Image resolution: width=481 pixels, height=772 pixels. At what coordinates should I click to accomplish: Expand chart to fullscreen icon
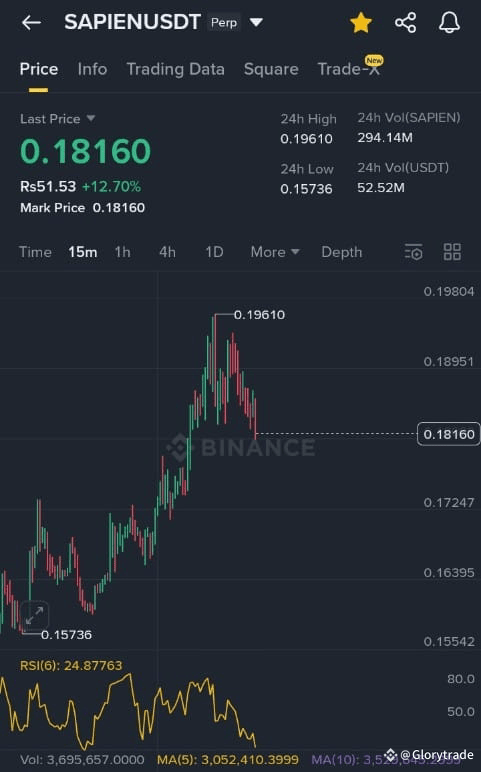[34, 615]
